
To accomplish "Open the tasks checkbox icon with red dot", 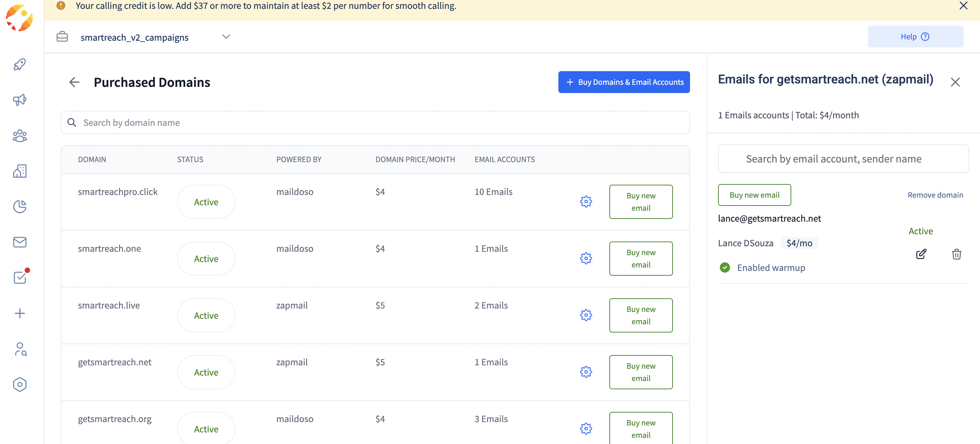I will (x=20, y=277).
